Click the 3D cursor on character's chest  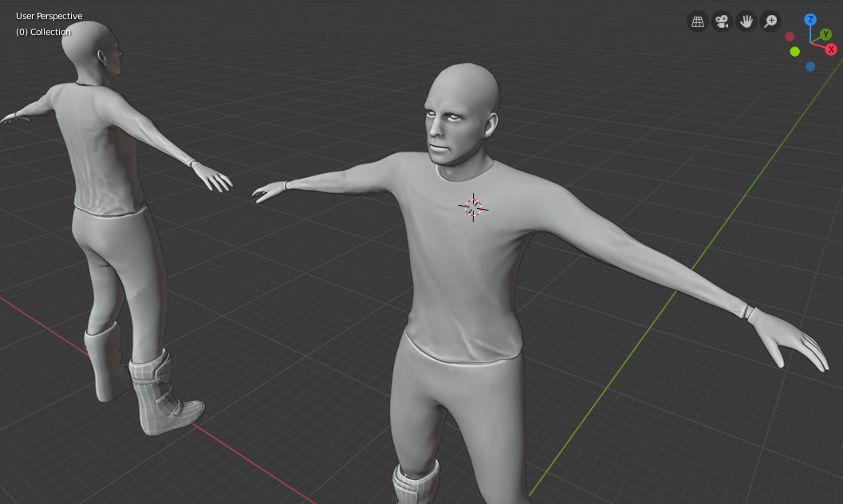click(473, 207)
